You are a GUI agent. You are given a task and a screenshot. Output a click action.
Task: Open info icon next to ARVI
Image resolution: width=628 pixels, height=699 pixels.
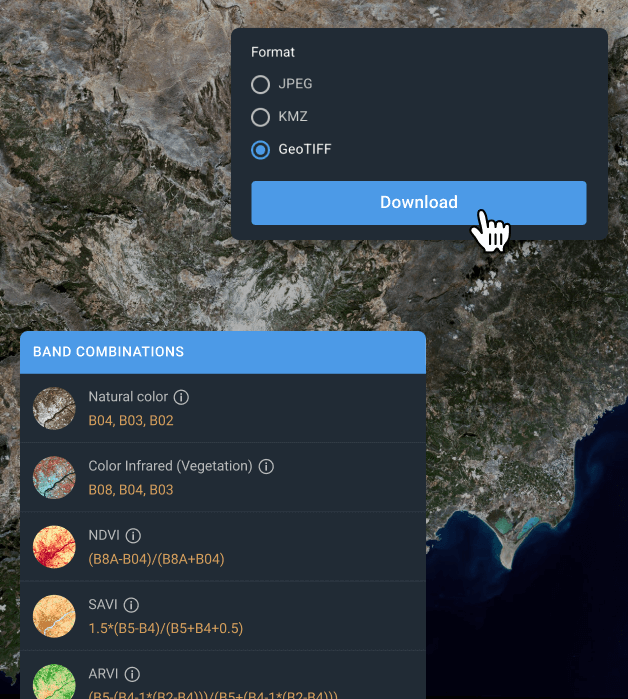132,674
